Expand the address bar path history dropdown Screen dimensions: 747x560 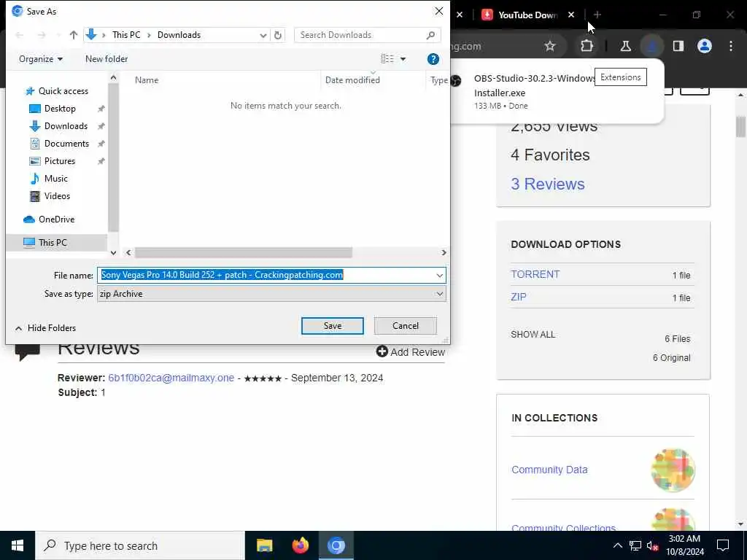point(263,35)
